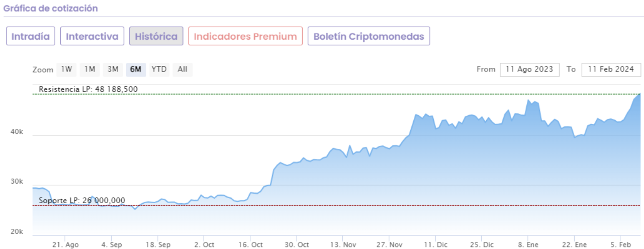Switch to the Interactiva tab
Viewport: 644px width, 249px height.
click(x=92, y=36)
